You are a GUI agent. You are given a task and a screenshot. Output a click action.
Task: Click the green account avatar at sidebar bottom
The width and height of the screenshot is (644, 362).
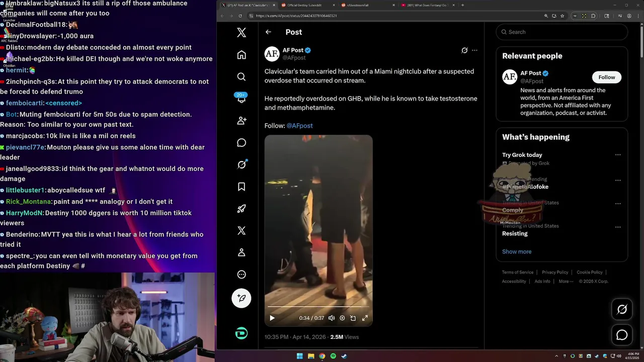(242, 333)
